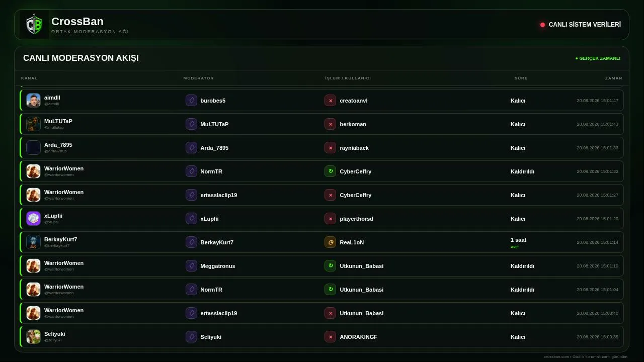The width and height of the screenshot is (644, 362).
Task: Open the aimdll channel avatar
Action: 33,101
